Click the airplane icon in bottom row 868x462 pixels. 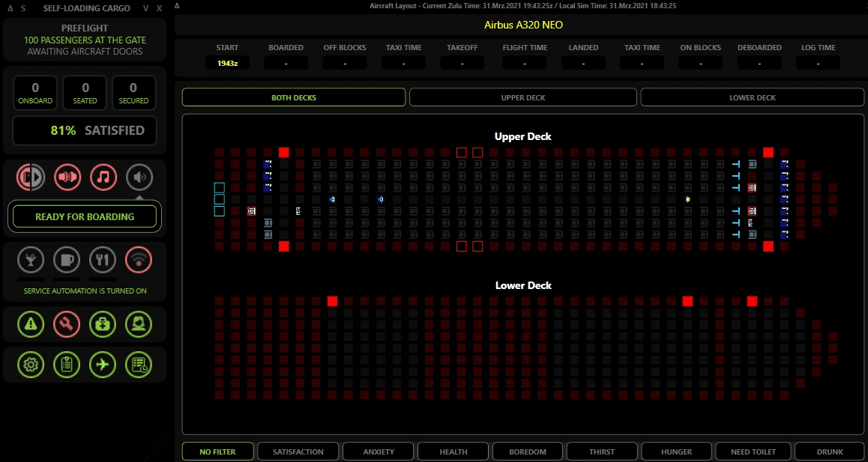(x=103, y=365)
